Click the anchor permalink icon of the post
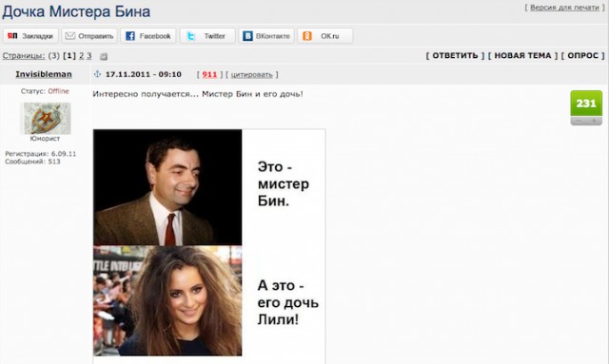 pyautogui.click(x=97, y=74)
